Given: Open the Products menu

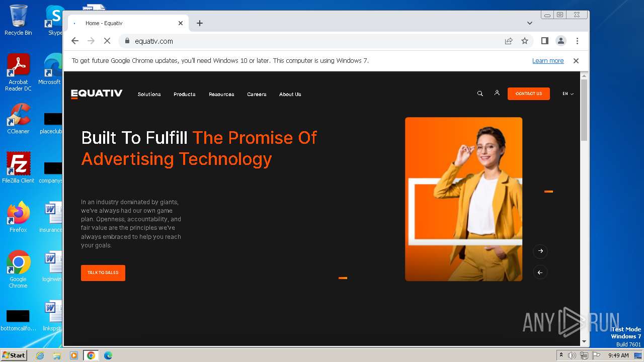Looking at the screenshot, I should tap(185, 94).
